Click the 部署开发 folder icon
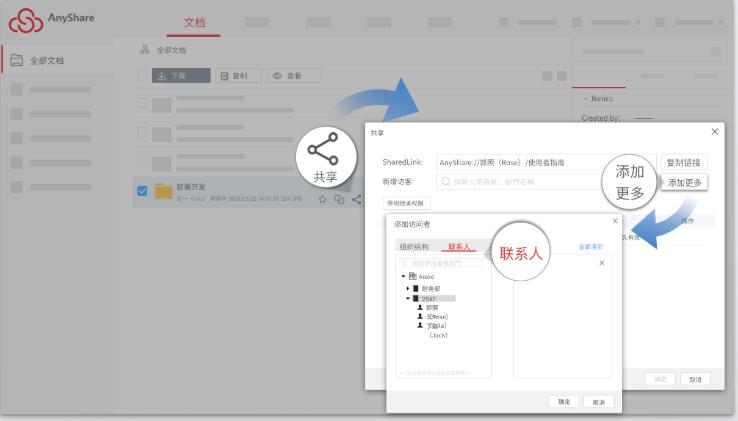This screenshot has width=738, height=421. pyautogui.click(x=163, y=191)
